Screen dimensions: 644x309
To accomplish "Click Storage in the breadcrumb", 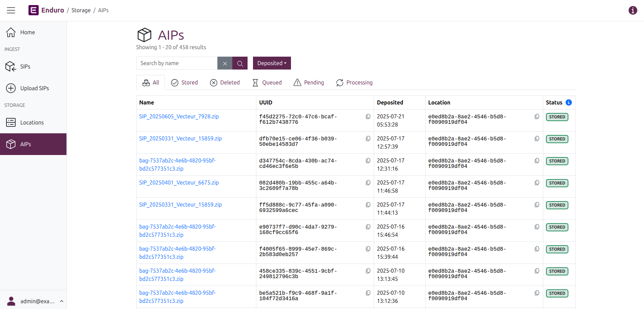I will coord(81,10).
